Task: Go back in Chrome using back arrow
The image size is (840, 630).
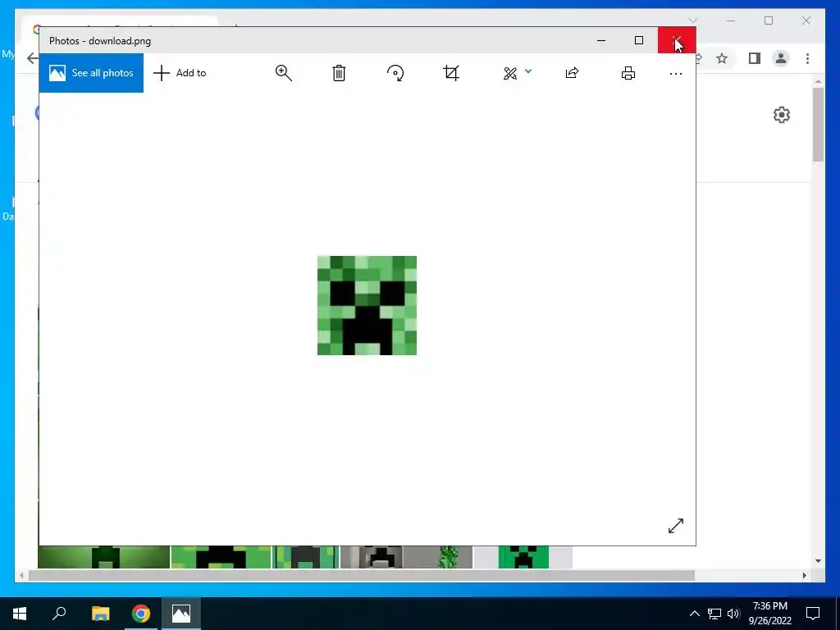Action: 32,58
